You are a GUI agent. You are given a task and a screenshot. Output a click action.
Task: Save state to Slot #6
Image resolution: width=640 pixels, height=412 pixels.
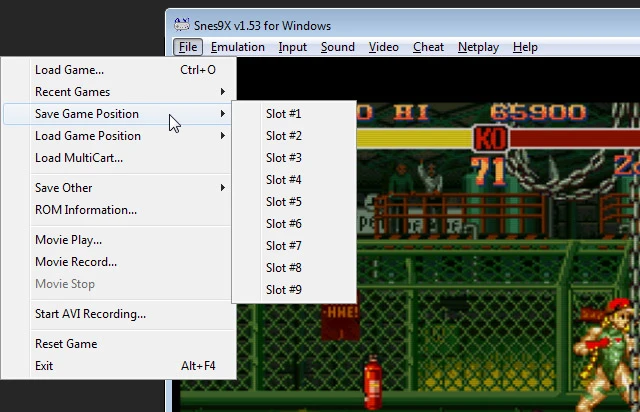click(x=294, y=224)
